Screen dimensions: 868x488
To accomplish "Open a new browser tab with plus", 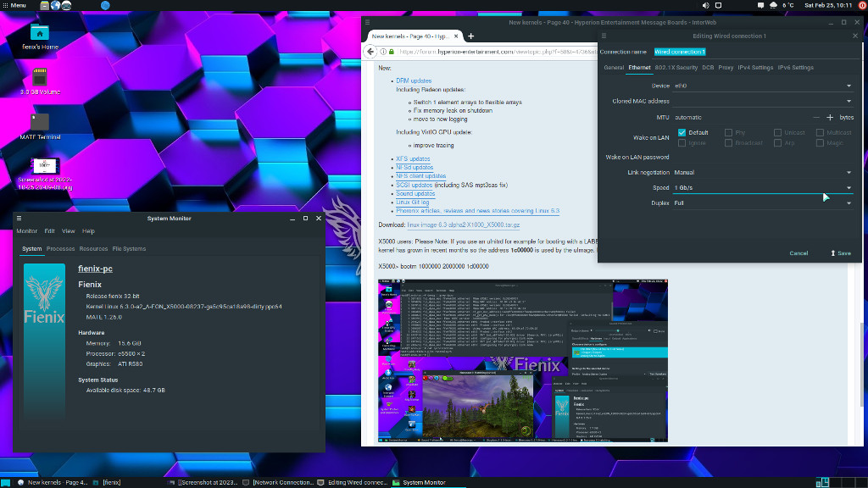I will point(471,36).
